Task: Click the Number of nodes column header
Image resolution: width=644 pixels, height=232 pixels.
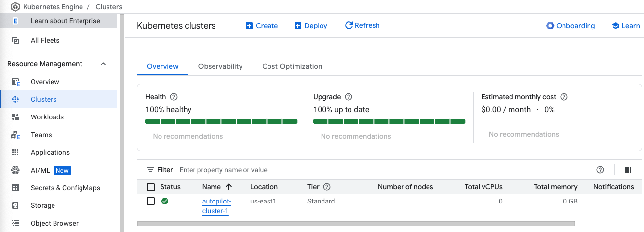Action: (405, 187)
